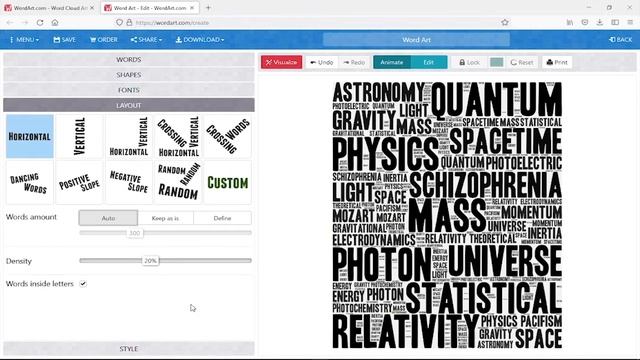Image resolution: width=640 pixels, height=360 pixels.
Task: Select the Random layout
Action: pos(178,182)
